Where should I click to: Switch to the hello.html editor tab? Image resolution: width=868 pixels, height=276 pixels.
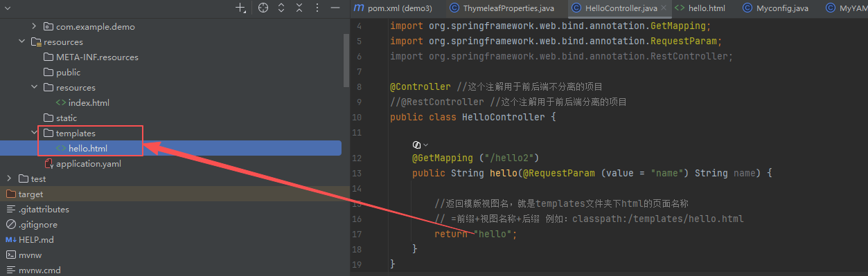click(x=700, y=8)
